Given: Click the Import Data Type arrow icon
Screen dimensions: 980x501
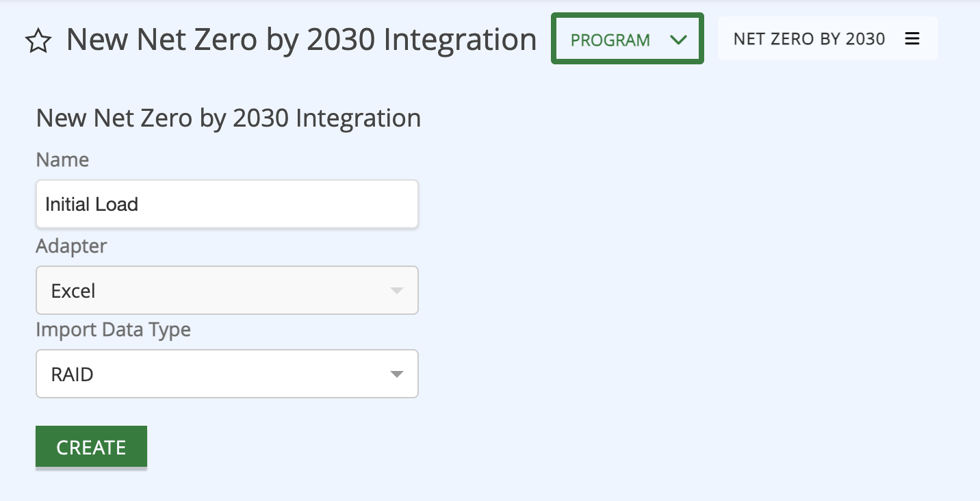Looking at the screenshot, I should coord(397,374).
